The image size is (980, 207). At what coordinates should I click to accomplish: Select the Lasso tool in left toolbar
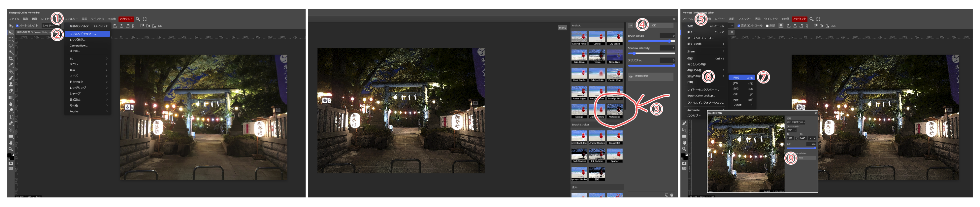click(11, 46)
